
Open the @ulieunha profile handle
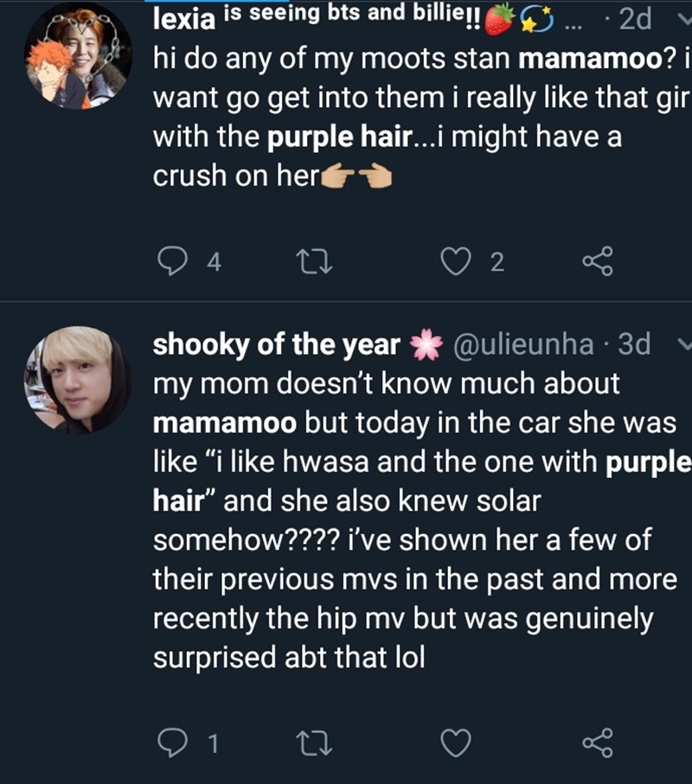(x=523, y=345)
